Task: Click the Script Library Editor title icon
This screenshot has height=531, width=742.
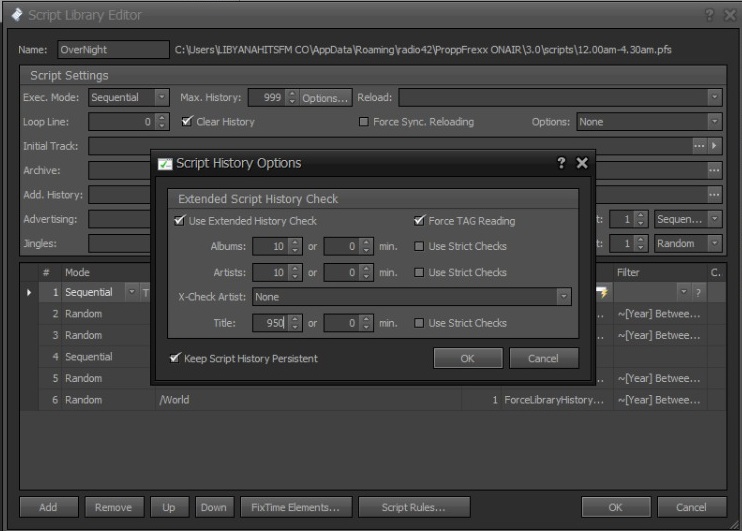Action: tap(17, 15)
